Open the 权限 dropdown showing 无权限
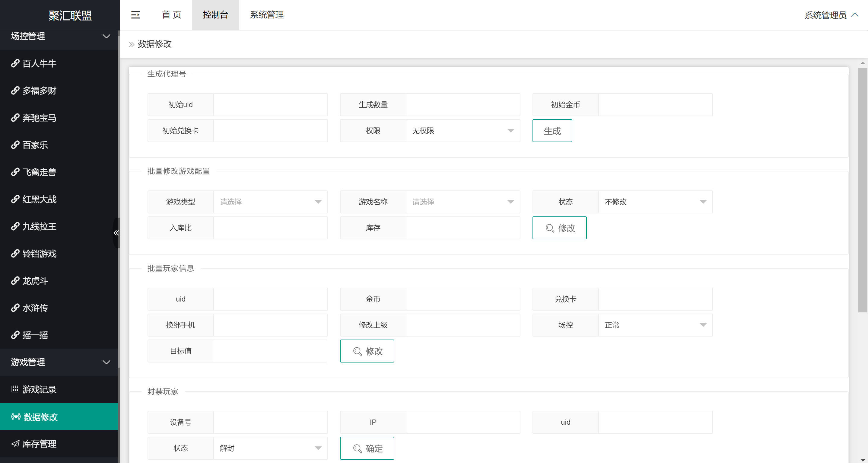 click(x=463, y=131)
